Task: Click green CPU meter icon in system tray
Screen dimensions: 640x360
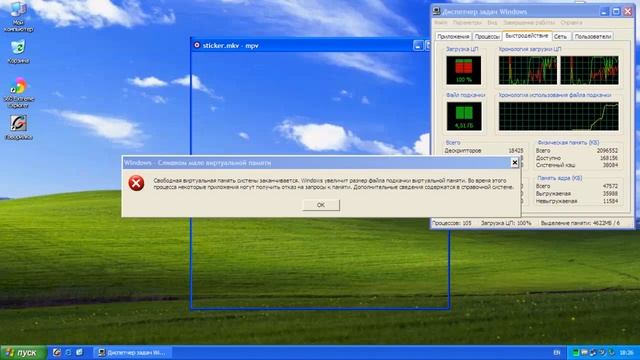Action: (576, 352)
